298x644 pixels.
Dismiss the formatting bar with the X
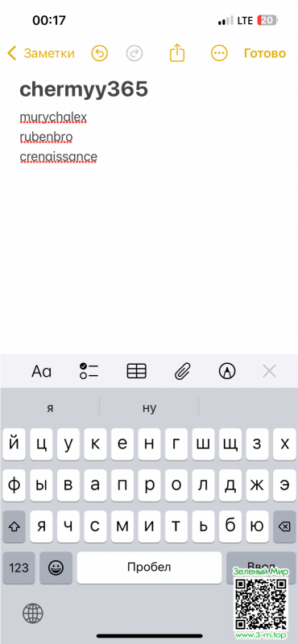click(x=270, y=371)
